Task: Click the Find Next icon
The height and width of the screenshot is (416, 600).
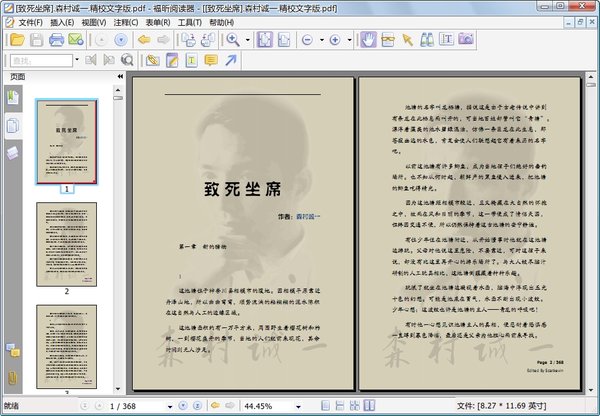Action: point(109,60)
